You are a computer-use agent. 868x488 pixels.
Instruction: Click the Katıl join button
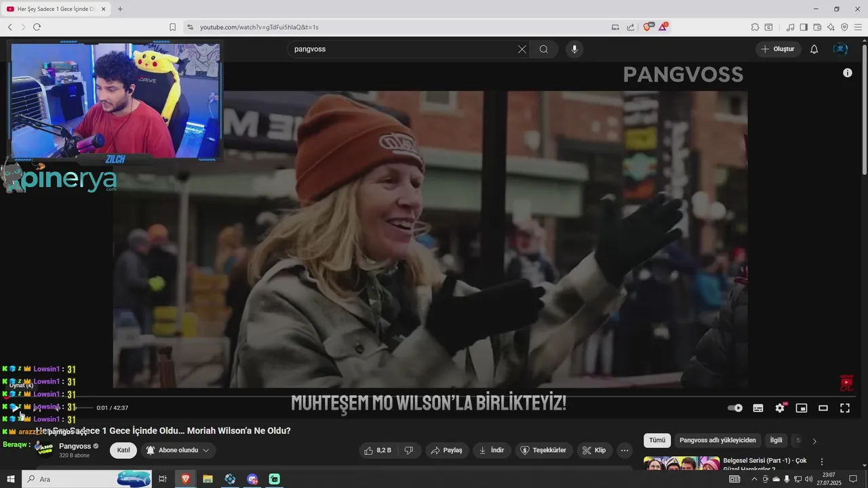[123, 450]
